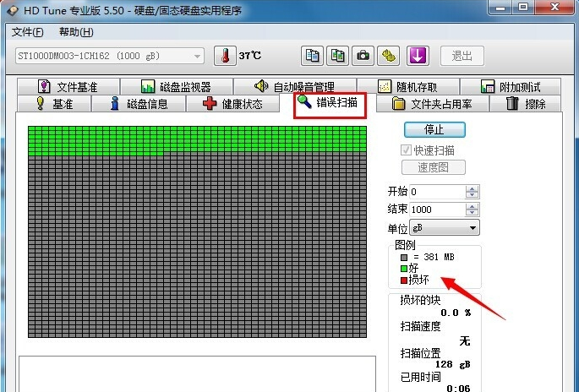The image size is (579, 392).
Task: Open the 健康状态 tab with red cross
Action: click(x=232, y=104)
